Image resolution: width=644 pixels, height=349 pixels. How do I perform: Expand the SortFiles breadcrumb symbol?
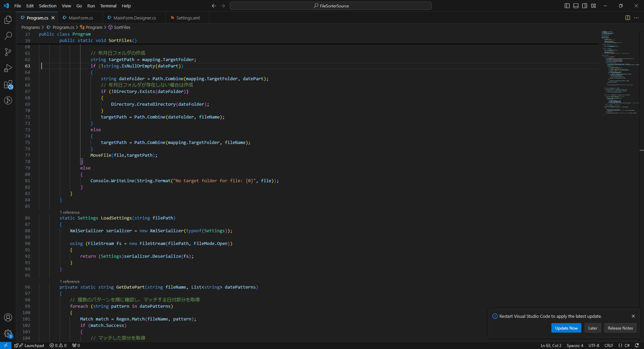pyautogui.click(x=122, y=28)
